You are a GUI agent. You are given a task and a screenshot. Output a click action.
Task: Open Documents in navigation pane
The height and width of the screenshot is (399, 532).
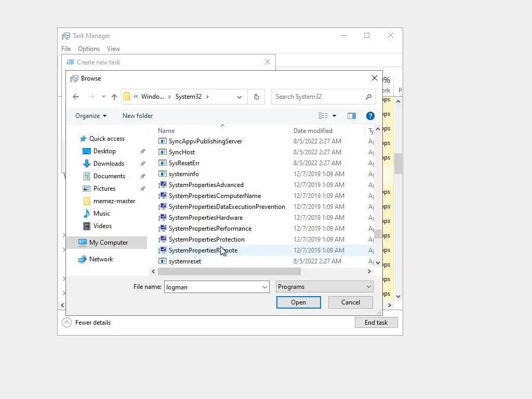coord(109,176)
